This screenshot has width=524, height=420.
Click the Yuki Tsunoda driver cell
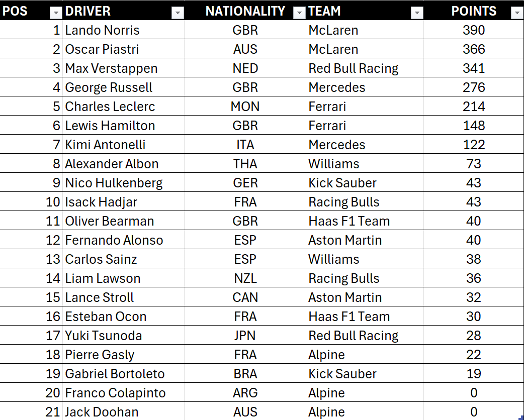pyautogui.click(x=103, y=336)
